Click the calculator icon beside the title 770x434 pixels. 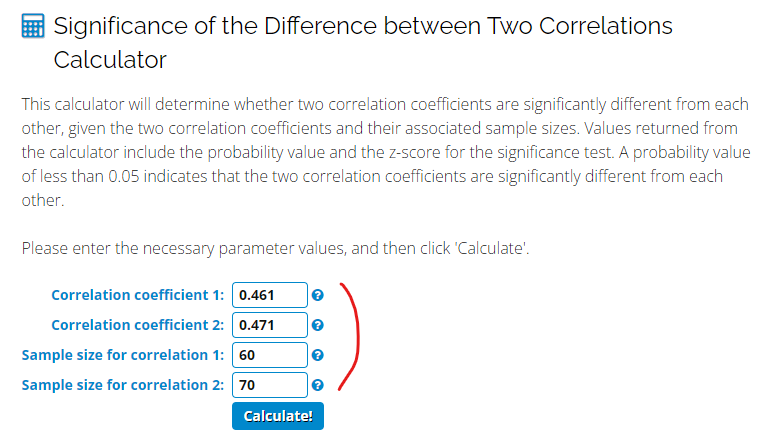point(32,27)
